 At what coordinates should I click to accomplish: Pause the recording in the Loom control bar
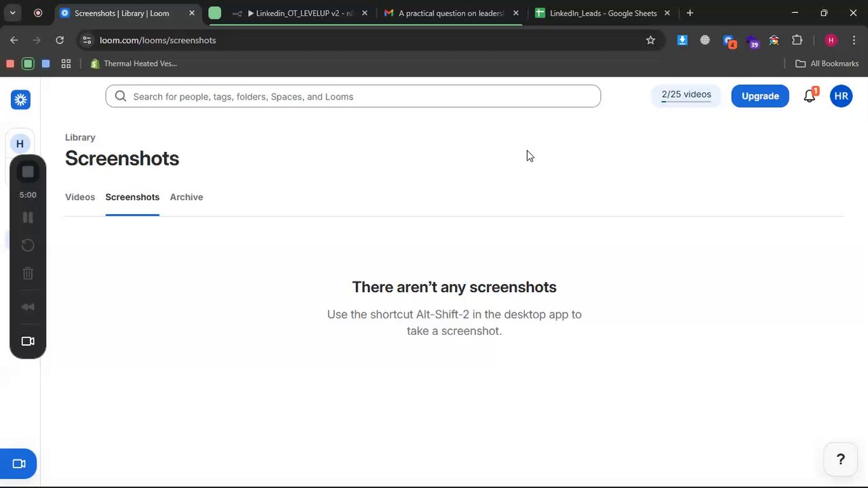pos(28,218)
